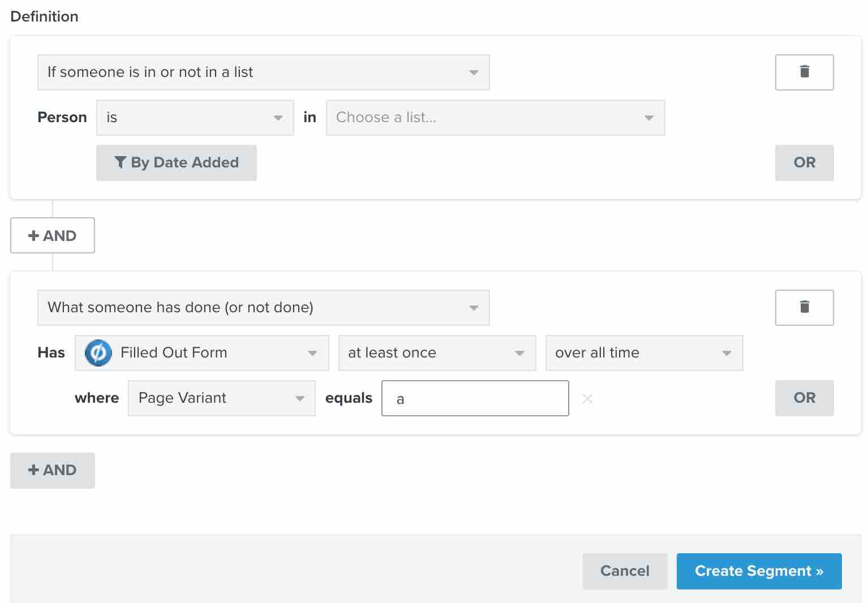
Task: Click the trash icon in the second condition row
Action: (804, 307)
